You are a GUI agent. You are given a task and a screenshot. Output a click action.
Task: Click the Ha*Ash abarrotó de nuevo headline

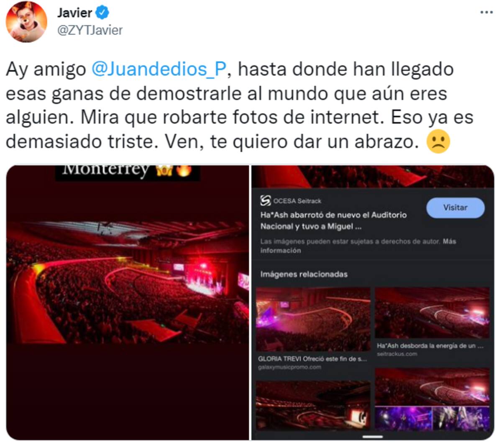333,221
